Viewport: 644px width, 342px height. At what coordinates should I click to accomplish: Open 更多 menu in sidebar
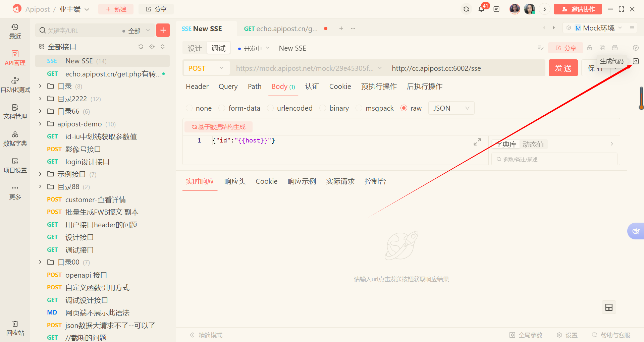pyautogui.click(x=15, y=192)
